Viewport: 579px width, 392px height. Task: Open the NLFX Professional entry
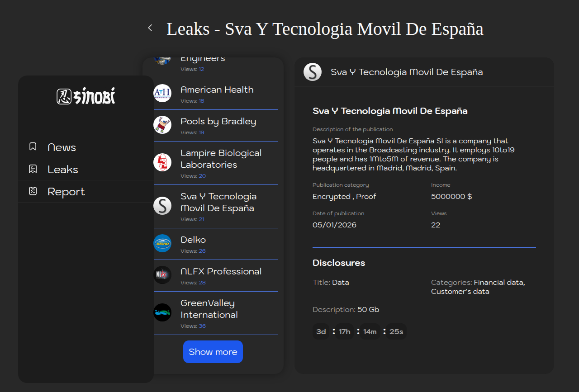(x=221, y=271)
